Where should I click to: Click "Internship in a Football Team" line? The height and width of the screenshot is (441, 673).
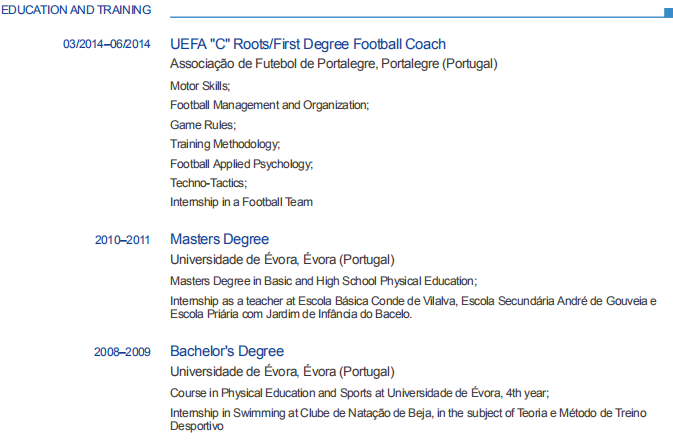point(241,202)
